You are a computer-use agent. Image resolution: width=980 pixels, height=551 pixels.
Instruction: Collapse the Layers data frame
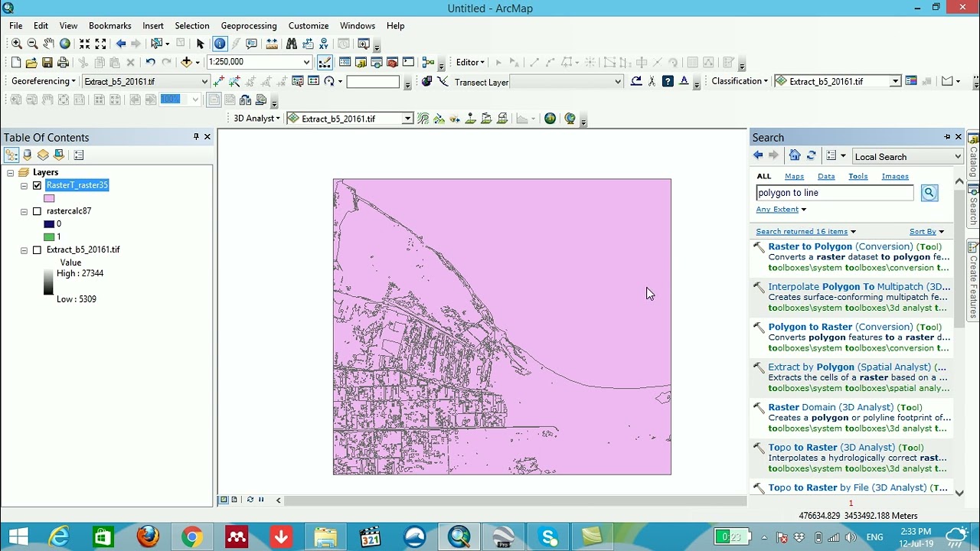pyautogui.click(x=11, y=173)
